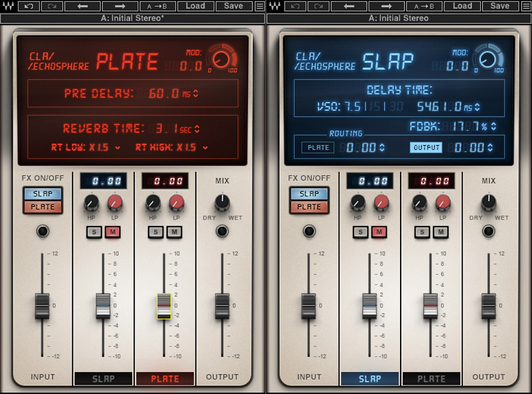The image size is (532, 394).
Task: Click the Plate HP knob in left plugin
Action: 153,202
